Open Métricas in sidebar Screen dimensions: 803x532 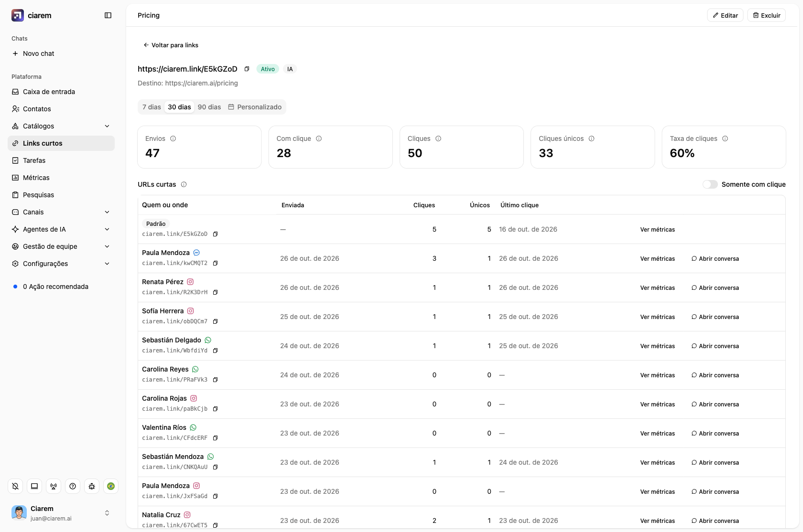click(x=61, y=178)
